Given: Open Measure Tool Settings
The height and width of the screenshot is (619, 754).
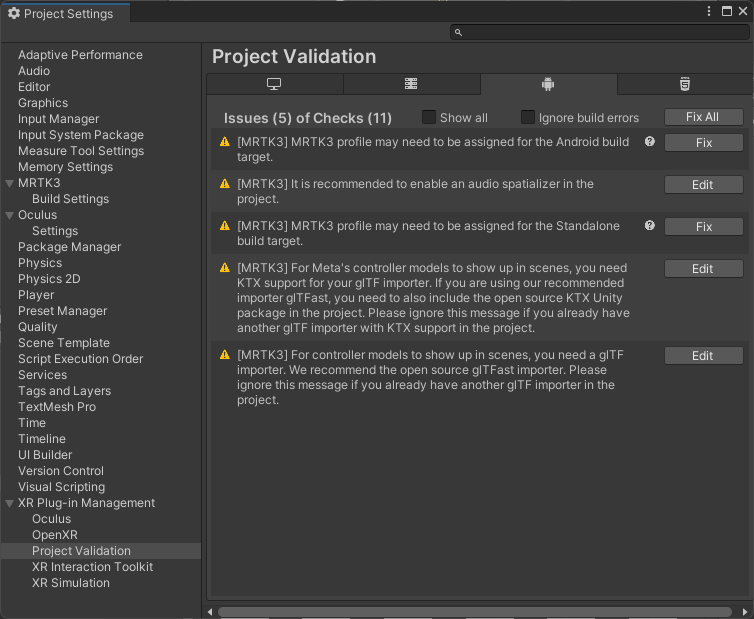Looking at the screenshot, I should (81, 151).
